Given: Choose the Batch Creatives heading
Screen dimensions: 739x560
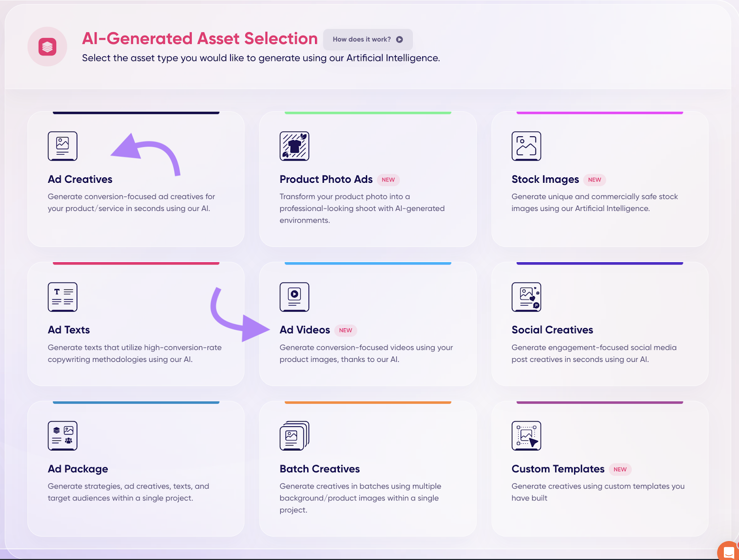Looking at the screenshot, I should [x=319, y=469].
